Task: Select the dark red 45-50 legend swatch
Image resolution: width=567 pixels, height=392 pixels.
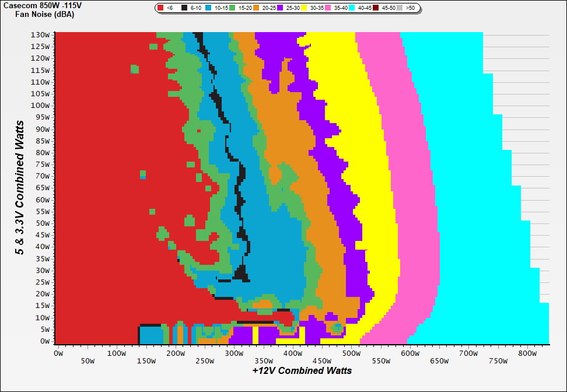Action: pyautogui.click(x=376, y=8)
